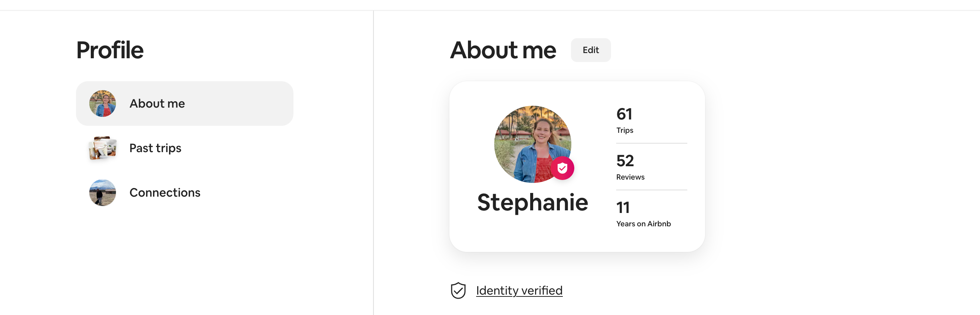Click the Years on Airbnb label
The image size is (980, 315).
click(x=643, y=224)
